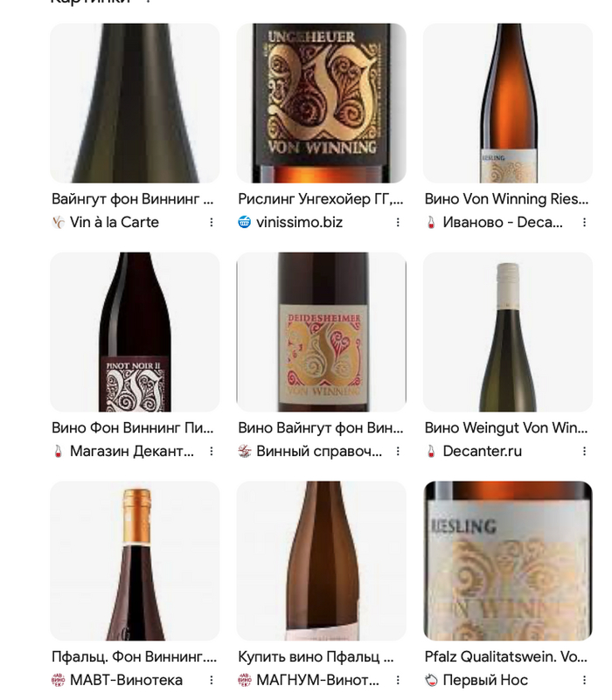The height and width of the screenshot is (700, 612).
Task: Open the Riesling label close-up image
Action: click(x=508, y=561)
